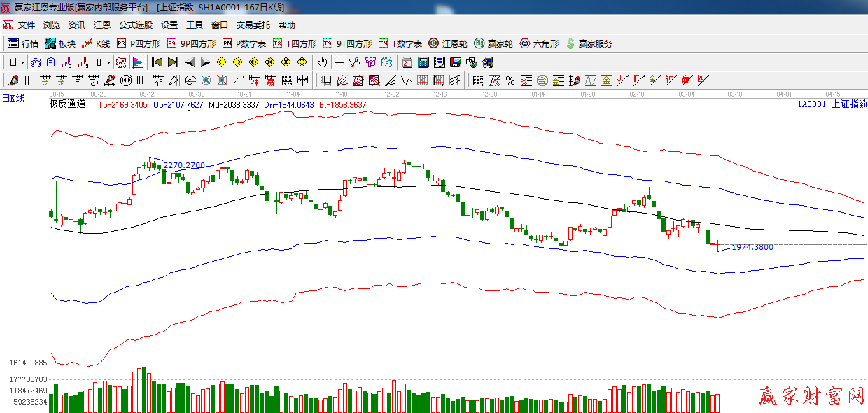Select the percent % line tool

pyautogui.click(x=510, y=80)
